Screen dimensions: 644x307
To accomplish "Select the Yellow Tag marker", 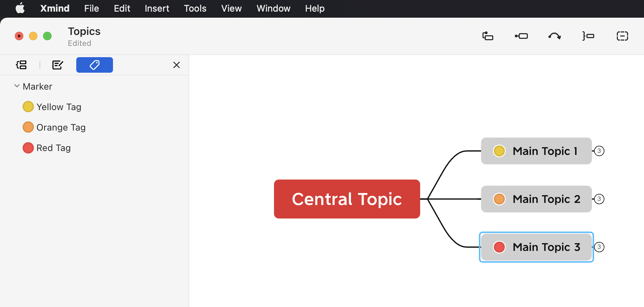I will 52,107.
